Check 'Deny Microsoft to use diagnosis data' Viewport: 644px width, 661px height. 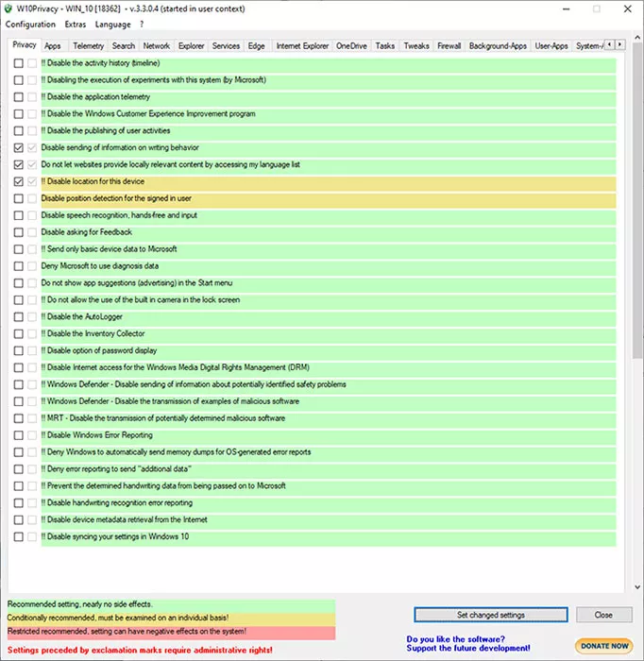pyautogui.click(x=19, y=266)
